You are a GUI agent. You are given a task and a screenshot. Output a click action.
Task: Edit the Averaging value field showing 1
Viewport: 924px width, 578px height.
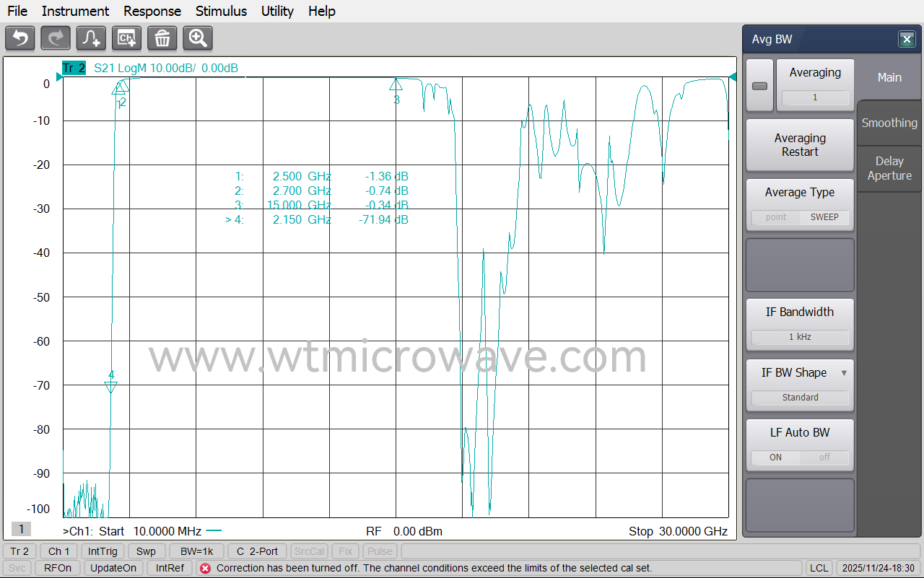815,97
